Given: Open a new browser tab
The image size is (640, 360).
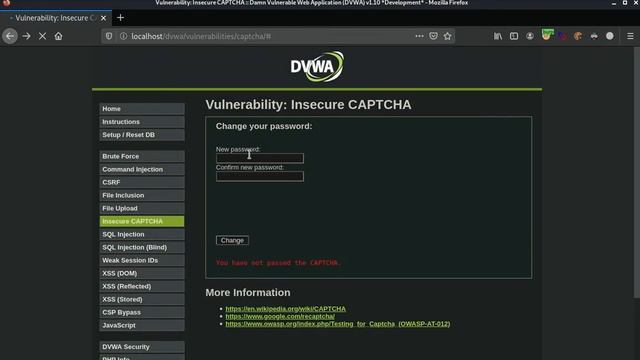Looking at the screenshot, I should coord(120,18).
